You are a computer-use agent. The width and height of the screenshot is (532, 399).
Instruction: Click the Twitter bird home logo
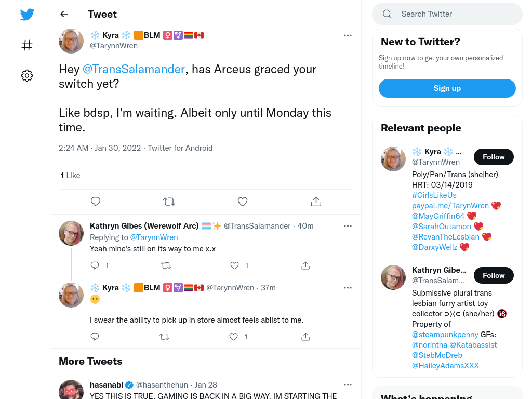27,14
